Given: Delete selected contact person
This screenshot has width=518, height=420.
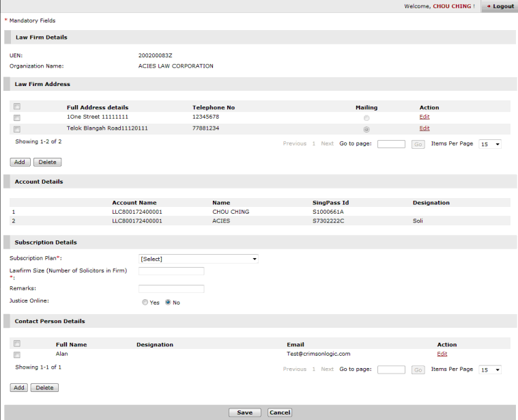Looking at the screenshot, I should [44, 388].
